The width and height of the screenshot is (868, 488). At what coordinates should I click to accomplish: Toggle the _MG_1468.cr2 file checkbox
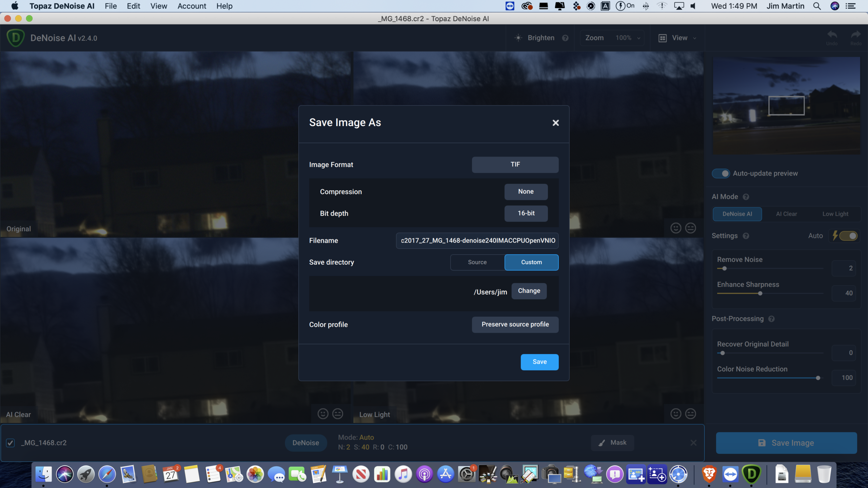coord(11,443)
